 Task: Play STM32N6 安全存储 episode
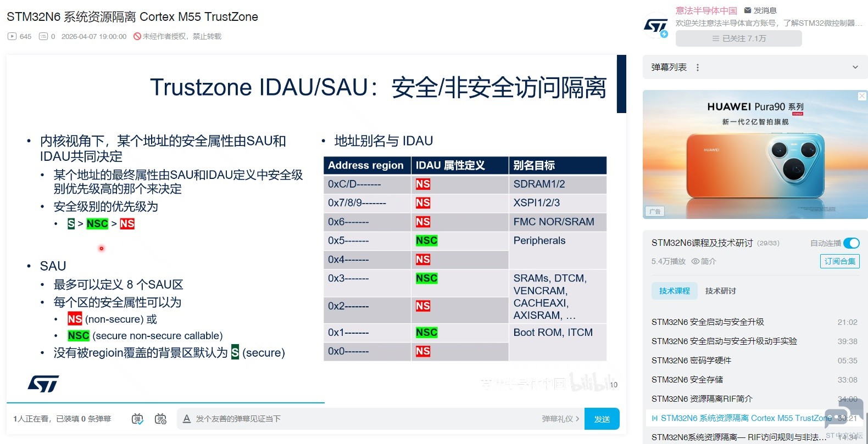(x=754, y=380)
